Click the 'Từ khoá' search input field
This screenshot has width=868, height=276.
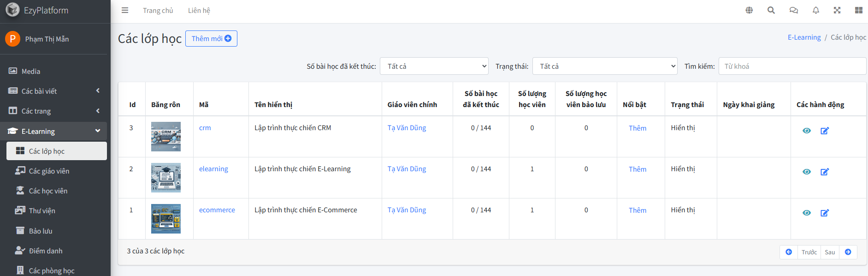coord(791,66)
